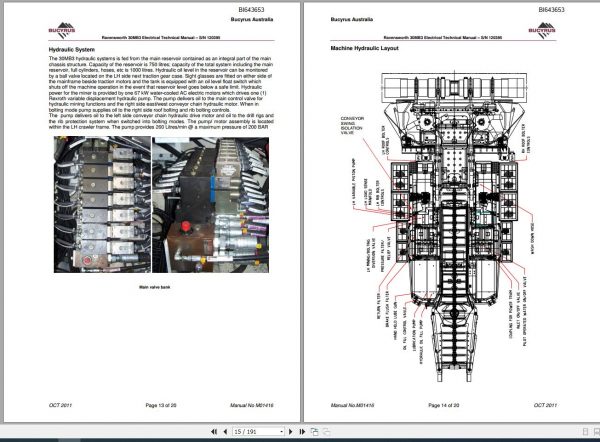600x442 pixels.
Task: Open the page number dropdown arrow
Action: 282,432
